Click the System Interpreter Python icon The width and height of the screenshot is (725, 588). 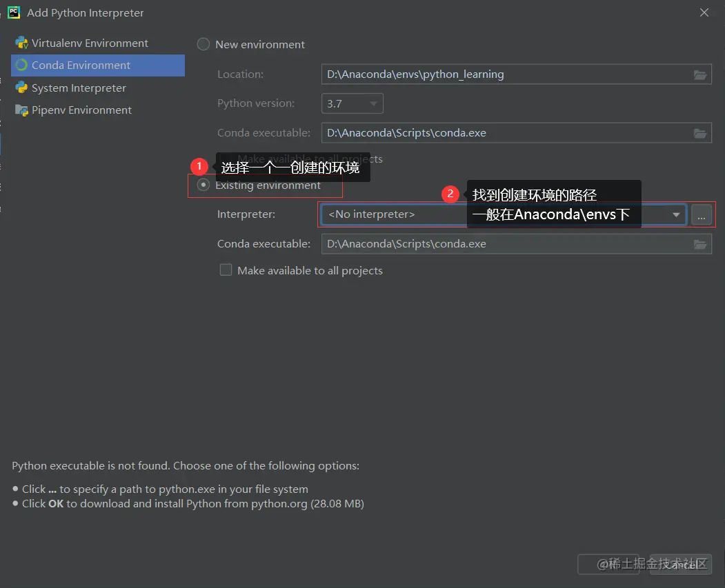point(21,88)
